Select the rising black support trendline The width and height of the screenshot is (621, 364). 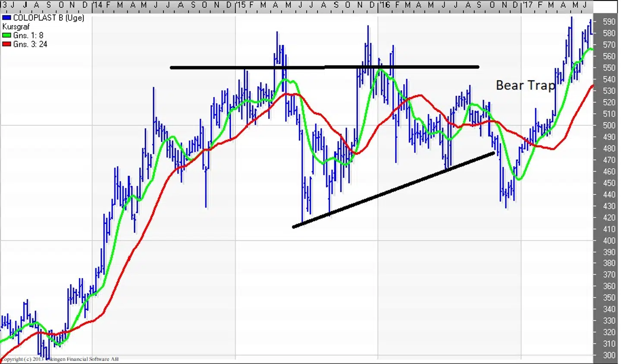point(393,190)
